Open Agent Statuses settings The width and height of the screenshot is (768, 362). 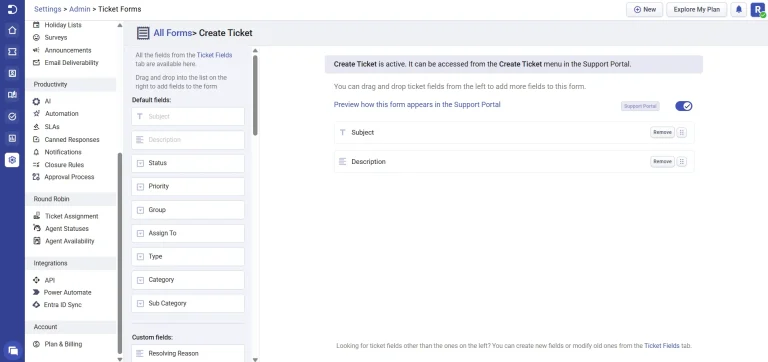[67, 228]
